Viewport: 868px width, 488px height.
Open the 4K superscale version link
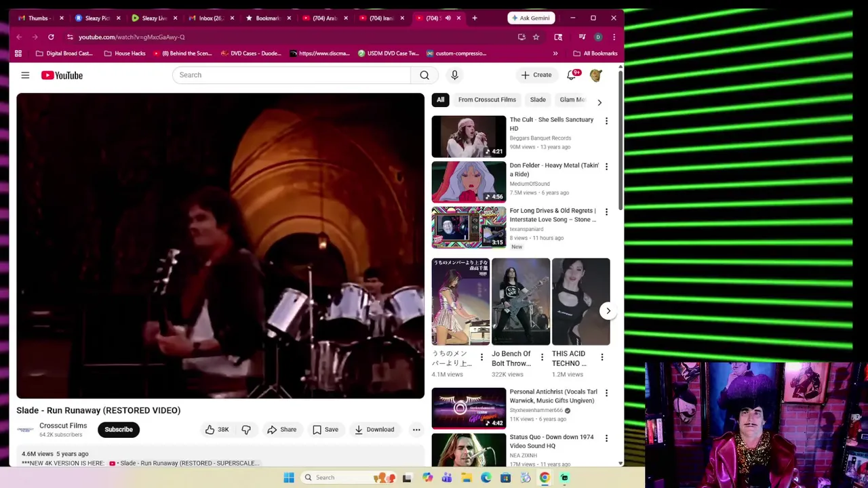click(x=184, y=464)
